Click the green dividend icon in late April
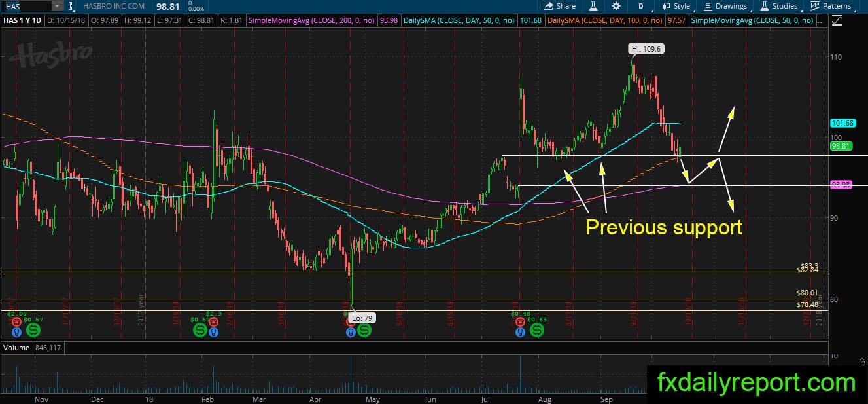Viewport: 868px width, 404px height. (x=364, y=331)
